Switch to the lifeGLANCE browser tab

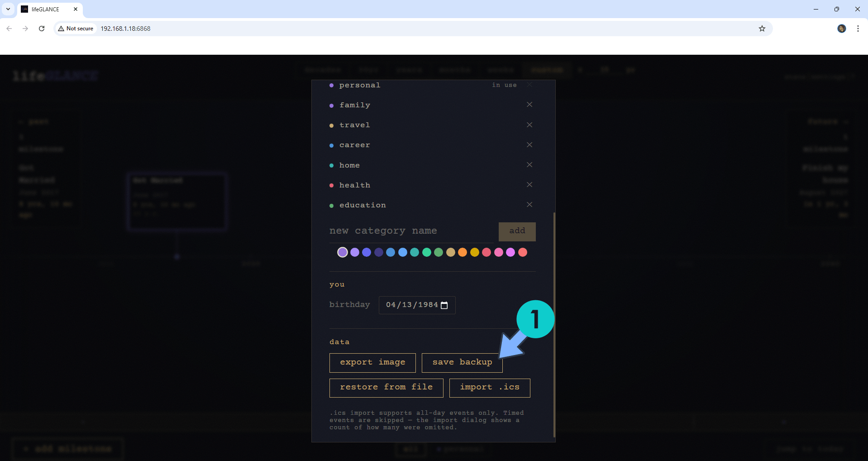point(45,9)
